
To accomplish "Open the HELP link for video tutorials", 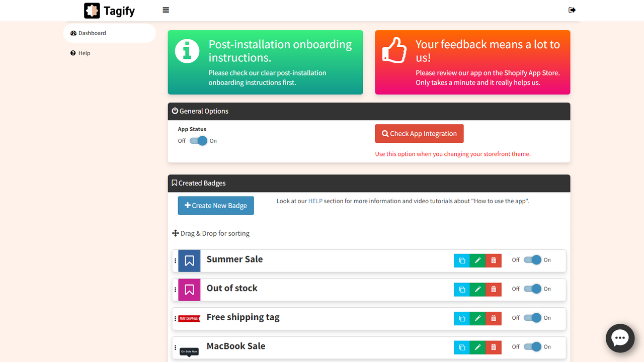I will (315, 201).
